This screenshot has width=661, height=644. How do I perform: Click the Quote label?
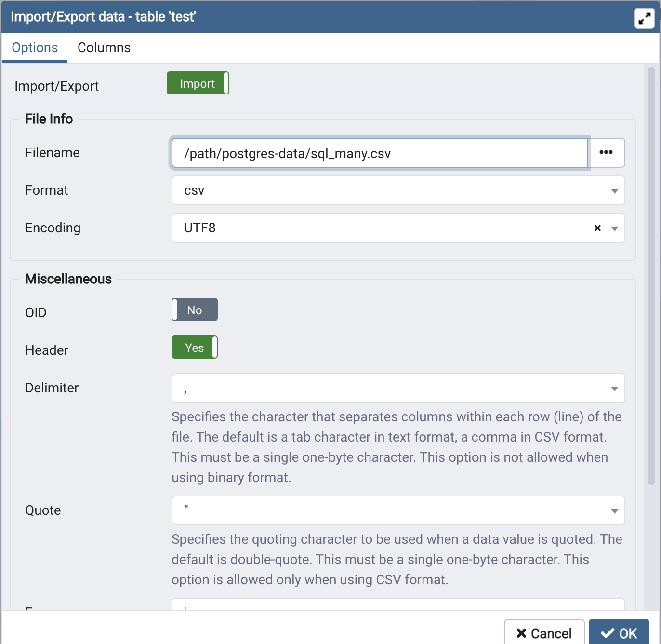click(x=43, y=510)
